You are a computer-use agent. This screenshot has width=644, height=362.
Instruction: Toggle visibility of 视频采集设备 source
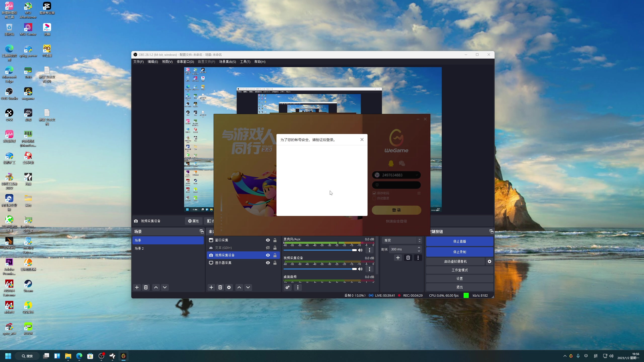coord(268,255)
